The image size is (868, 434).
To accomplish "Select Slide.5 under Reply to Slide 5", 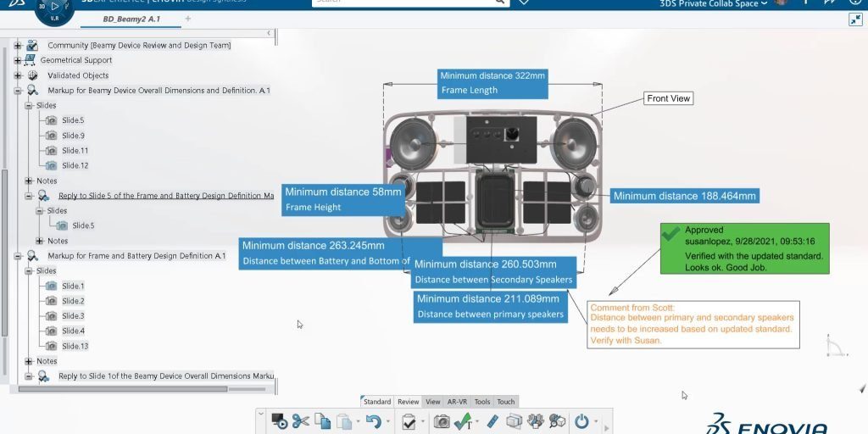I will point(84,225).
